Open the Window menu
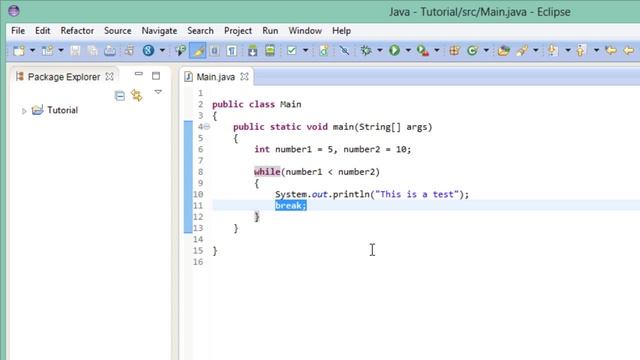Screen dimensions: 640x360 [x=305, y=31]
